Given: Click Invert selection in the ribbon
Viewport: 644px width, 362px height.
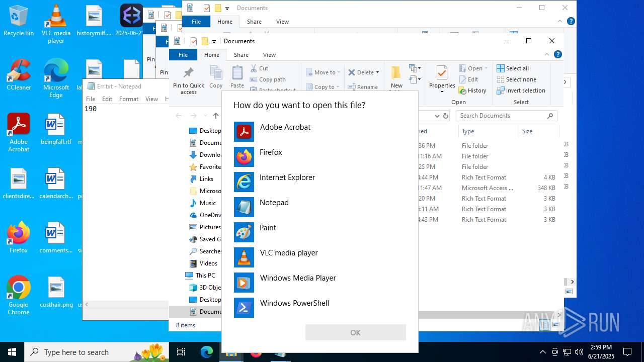Looking at the screenshot, I should point(521,90).
